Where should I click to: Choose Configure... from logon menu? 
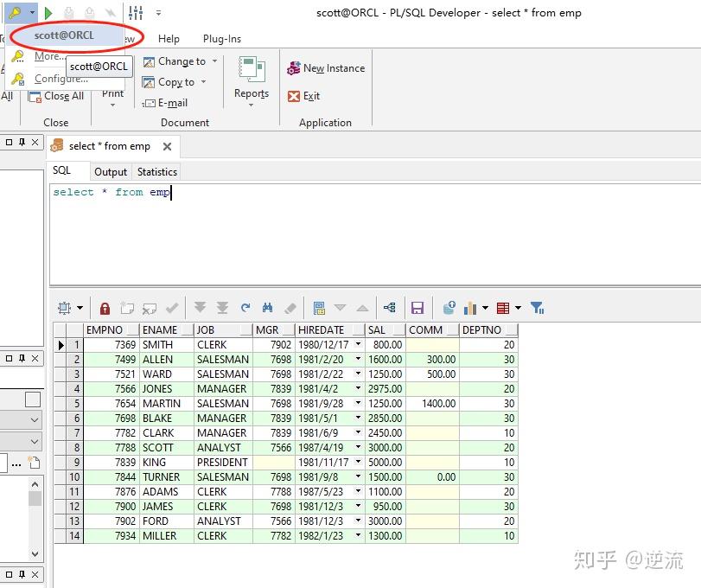coord(61,79)
